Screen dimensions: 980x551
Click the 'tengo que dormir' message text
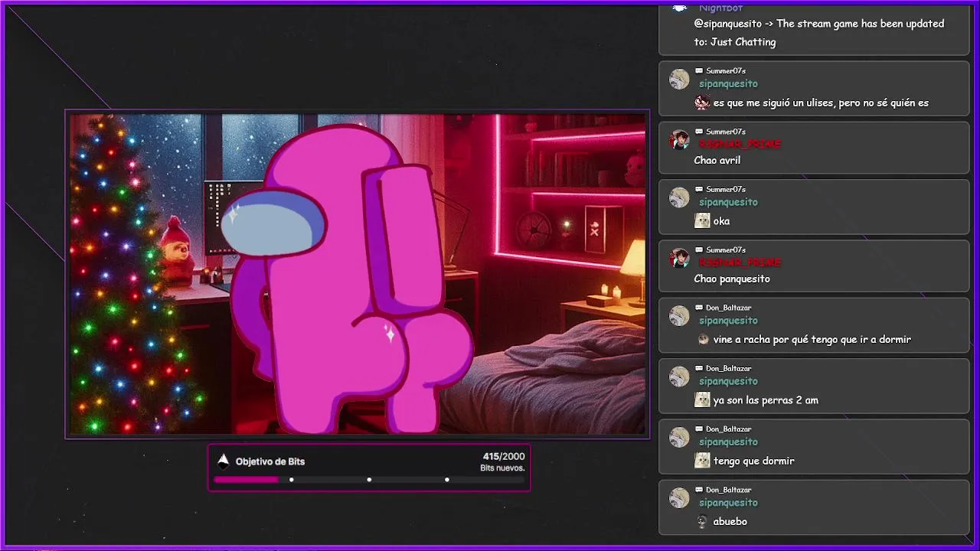click(x=754, y=461)
